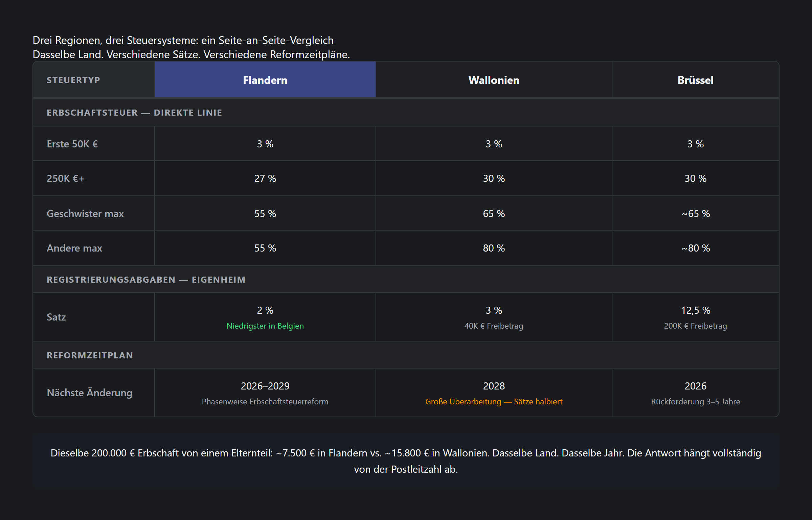Click the Erbschaftsteuer — Direkte Linie section row
This screenshot has height=520, width=812.
pyautogui.click(x=134, y=113)
